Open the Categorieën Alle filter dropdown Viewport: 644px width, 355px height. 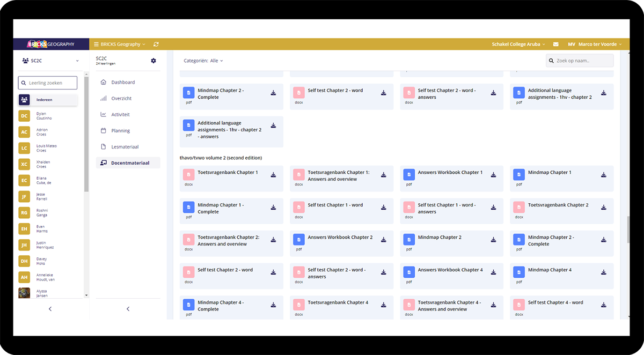(x=203, y=61)
